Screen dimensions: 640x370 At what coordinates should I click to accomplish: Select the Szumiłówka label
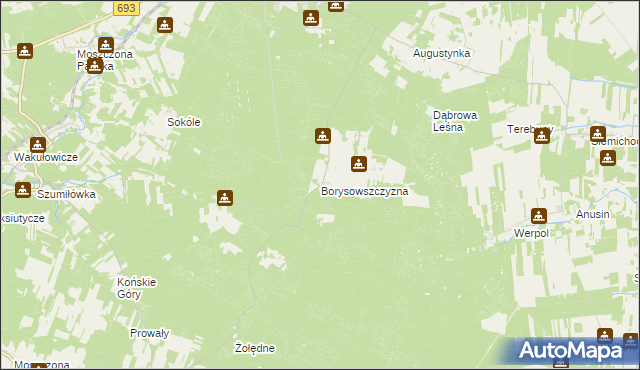click(66, 194)
